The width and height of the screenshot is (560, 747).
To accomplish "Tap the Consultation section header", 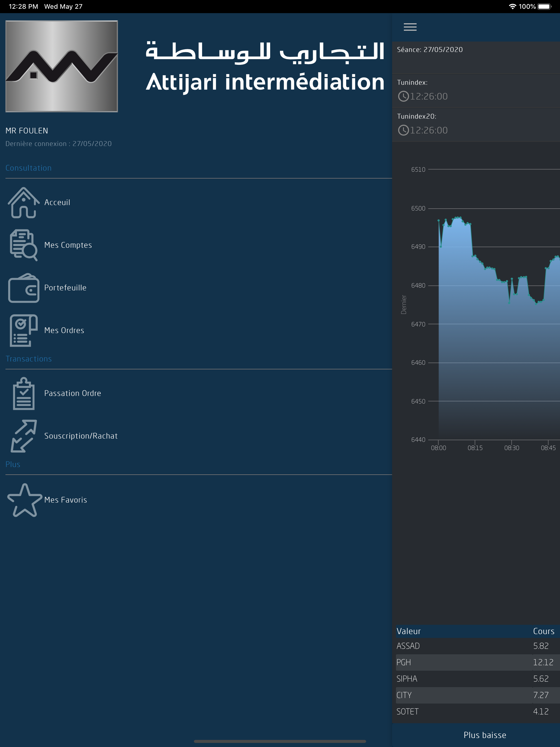I will pos(28,168).
